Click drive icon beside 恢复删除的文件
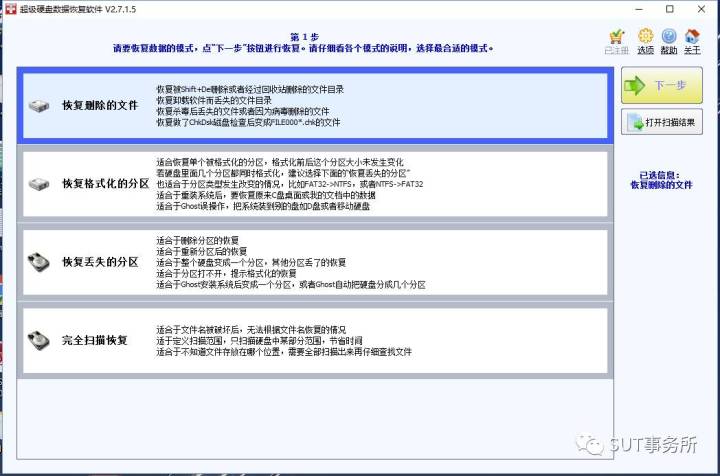The height and width of the screenshot is (476, 720). tap(39, 106)
